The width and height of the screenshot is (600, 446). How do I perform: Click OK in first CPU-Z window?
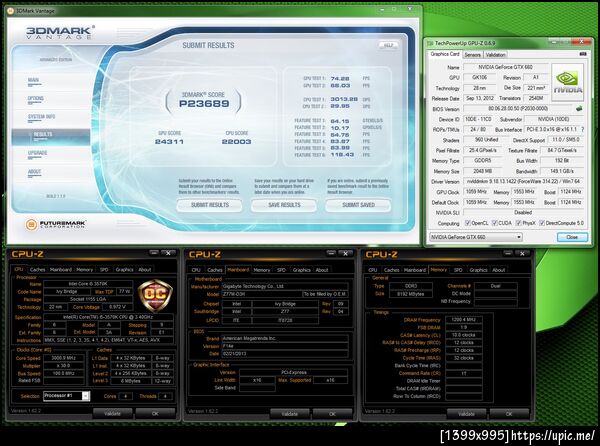point(155,413)
